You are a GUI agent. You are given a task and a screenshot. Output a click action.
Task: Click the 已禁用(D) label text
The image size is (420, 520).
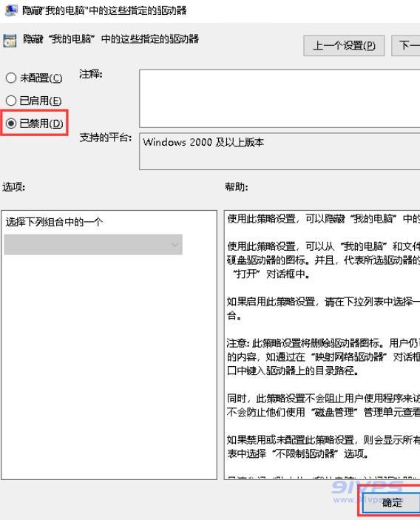[41, 124]
